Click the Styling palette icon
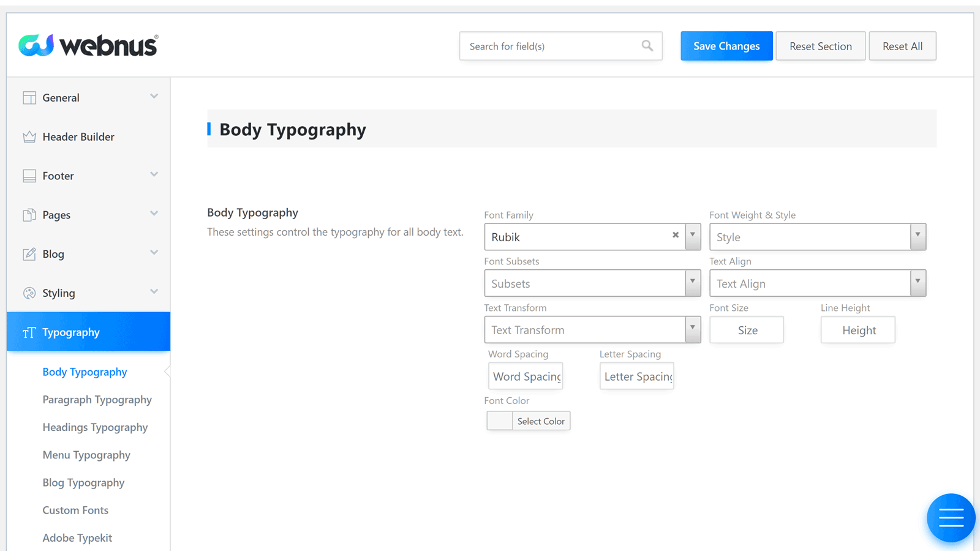 point(29,294)
